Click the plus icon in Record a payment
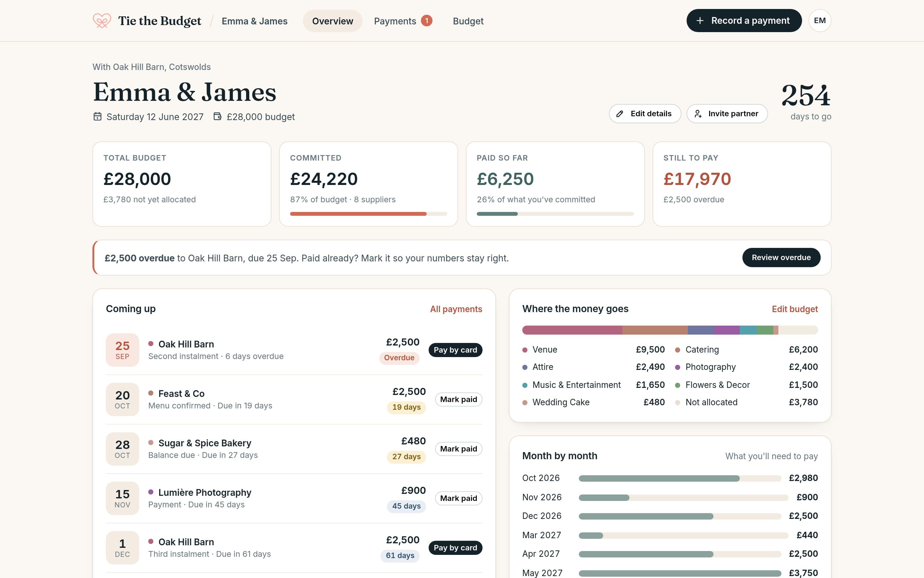This screenshot has width=924, height=578. pyautogui.click(x=700, y=21)
